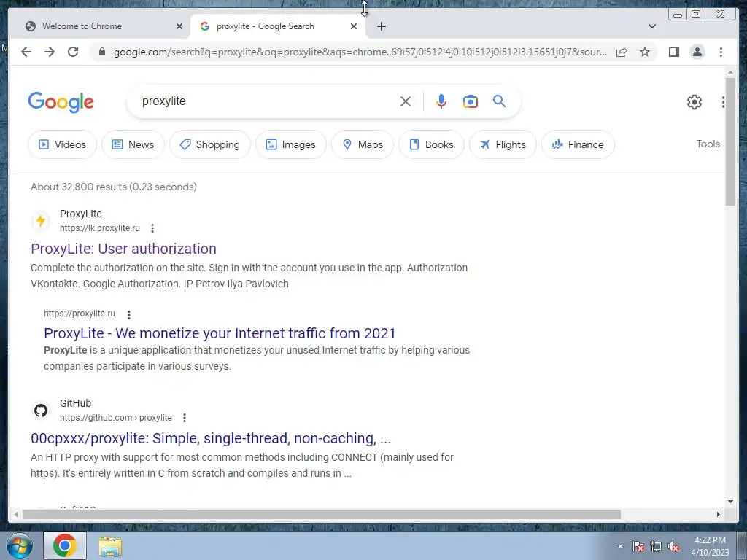Viewport: 747px width, 560px height.
Task: Open a new tab with the plus button
Action: tap(381, 26)
